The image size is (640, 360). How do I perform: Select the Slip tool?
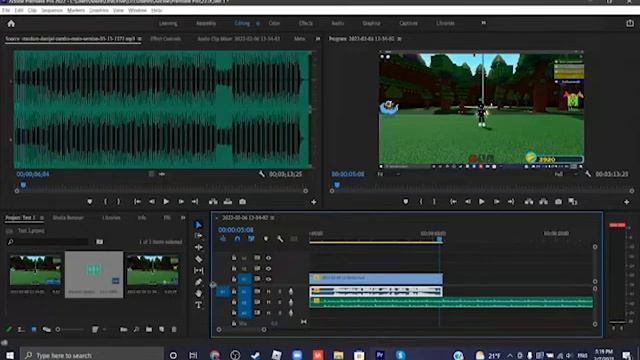(x=198, y=270)
